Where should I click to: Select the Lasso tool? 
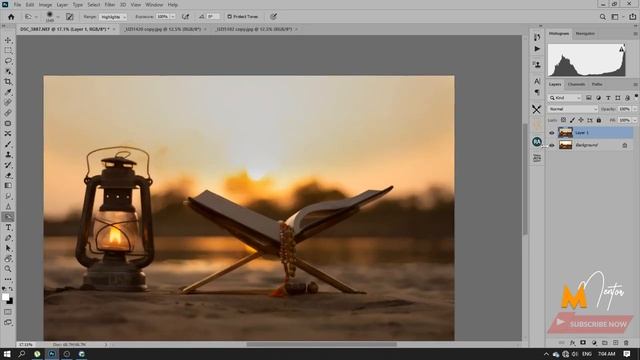pos(8,61)
